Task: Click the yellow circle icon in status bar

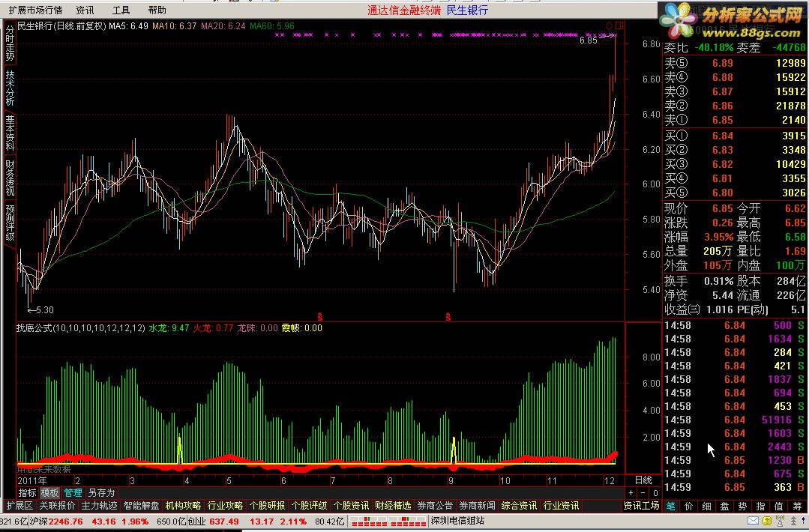Action: [x=767, y=522]
